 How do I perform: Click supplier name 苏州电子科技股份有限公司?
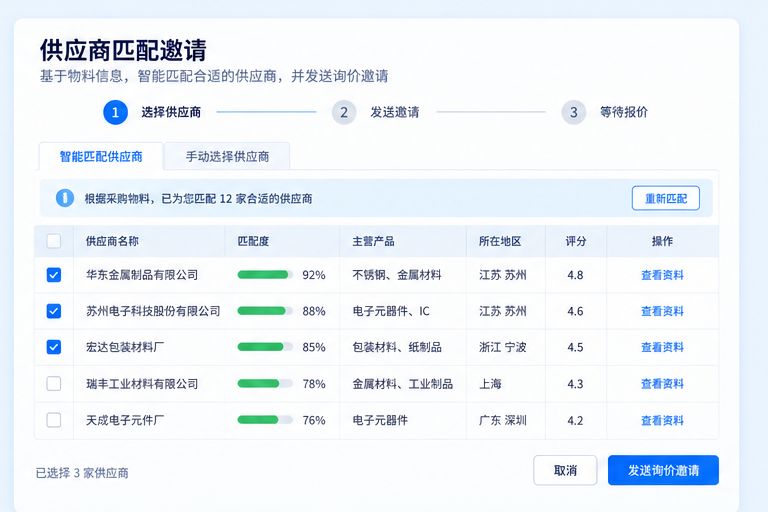pos(153,311)
